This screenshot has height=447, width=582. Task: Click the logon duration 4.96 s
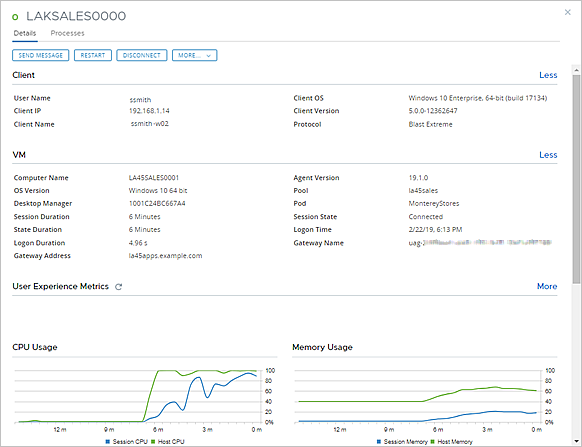(138, 243)
